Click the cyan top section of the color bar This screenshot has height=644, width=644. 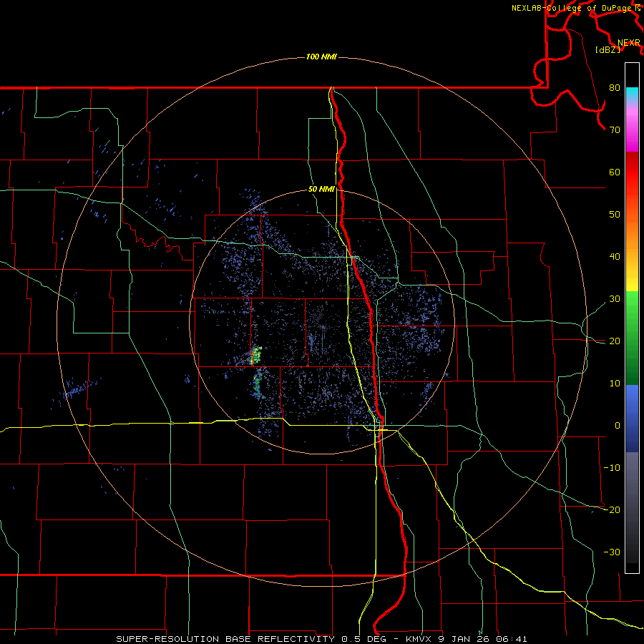click(x=632, y=94)
